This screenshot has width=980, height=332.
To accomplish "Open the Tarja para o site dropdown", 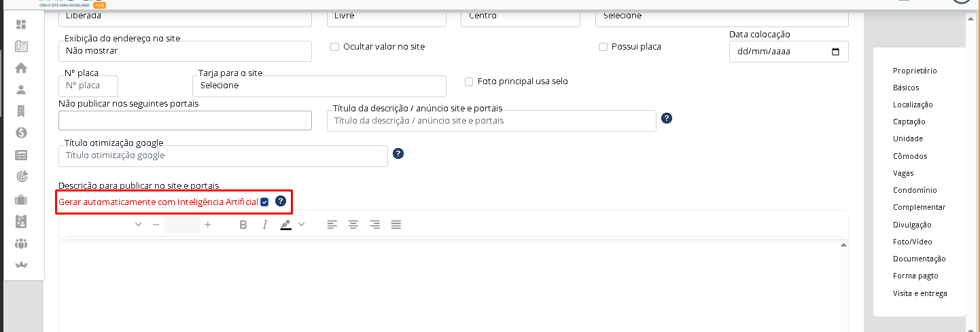I will [x=319, y=86].
